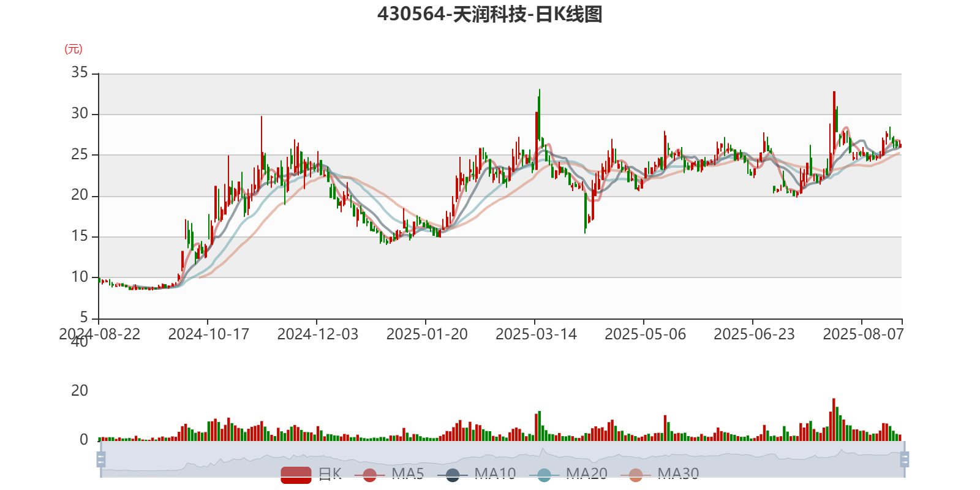Click the x-axis date label 2025-03-14
Screen dimensions: 980x490
(x=536, y=334)
